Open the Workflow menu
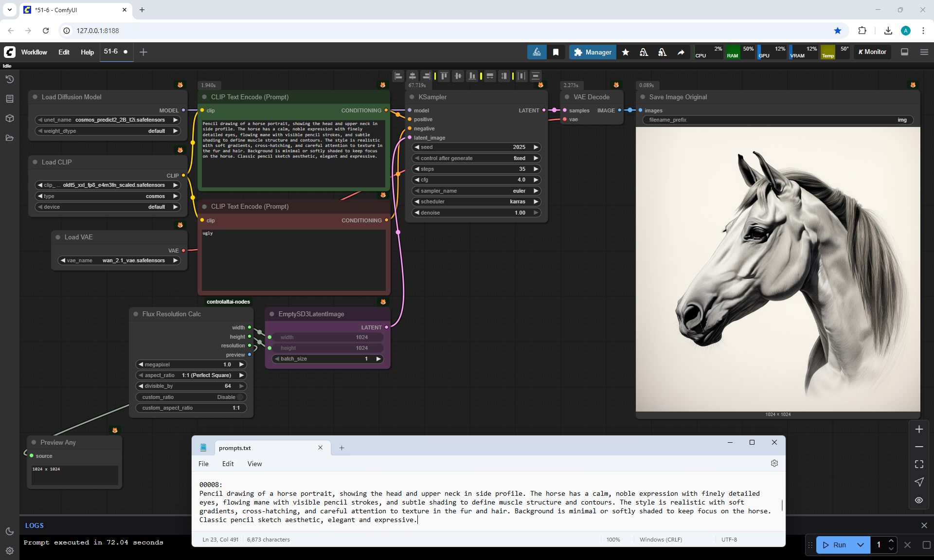 click(34, 52)
